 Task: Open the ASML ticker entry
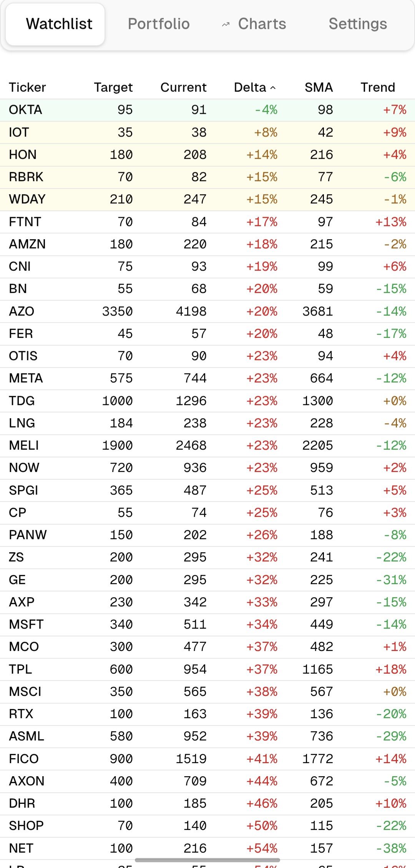click(27, 736)
